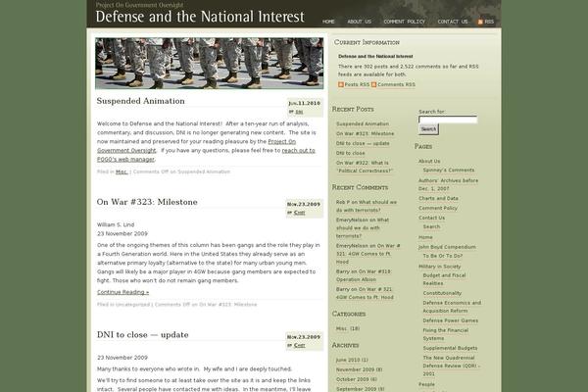The height and width of the screenshot is (392, 588).
Task: Open October 2009 archive
Action: [357, 379]
